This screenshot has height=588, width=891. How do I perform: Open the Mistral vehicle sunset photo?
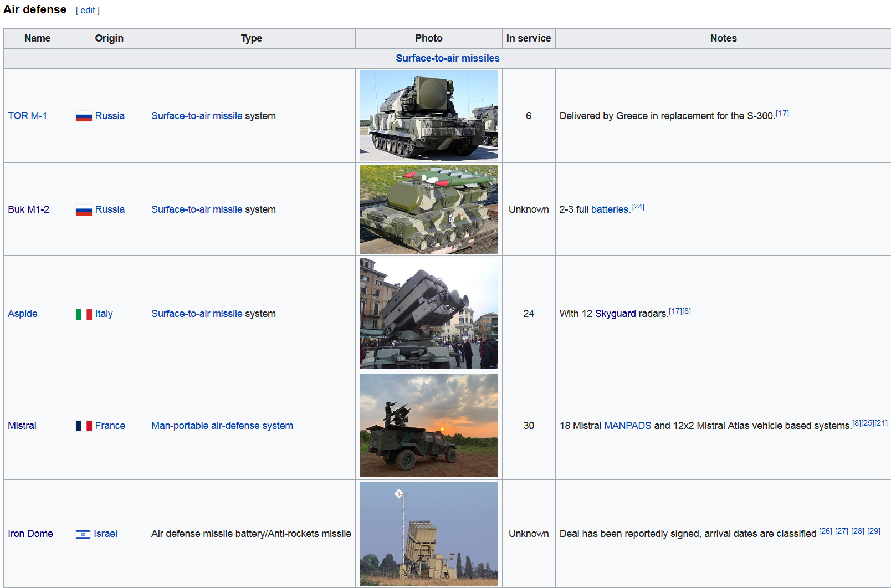429,425
